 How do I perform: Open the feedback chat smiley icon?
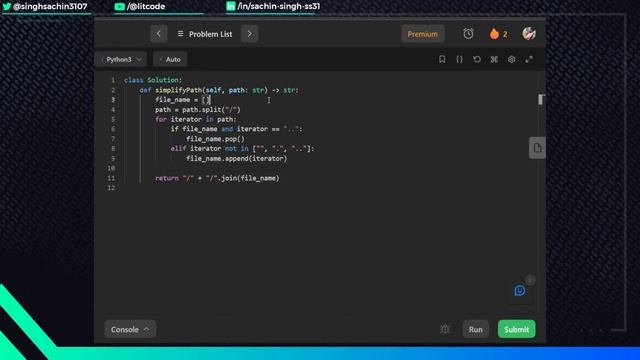[x=520, y=291]
